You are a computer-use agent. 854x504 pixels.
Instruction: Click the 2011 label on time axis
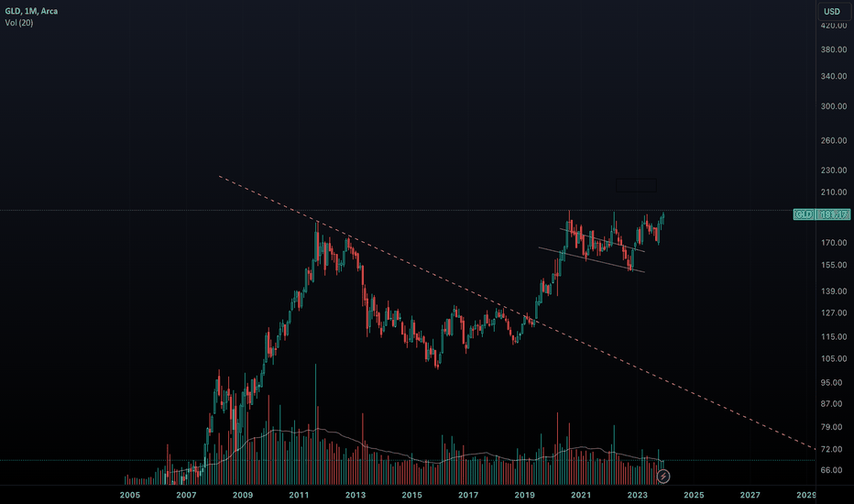tap(299, 495)
